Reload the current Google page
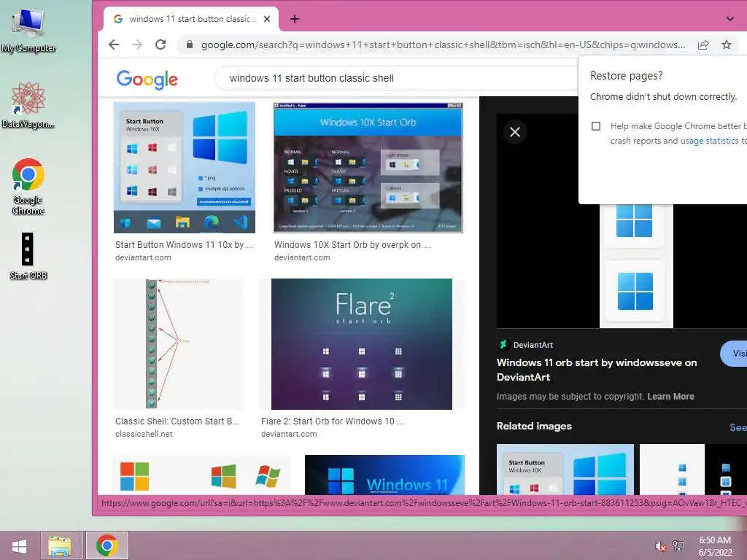747x560 pixels. click(x=160, y=44)
